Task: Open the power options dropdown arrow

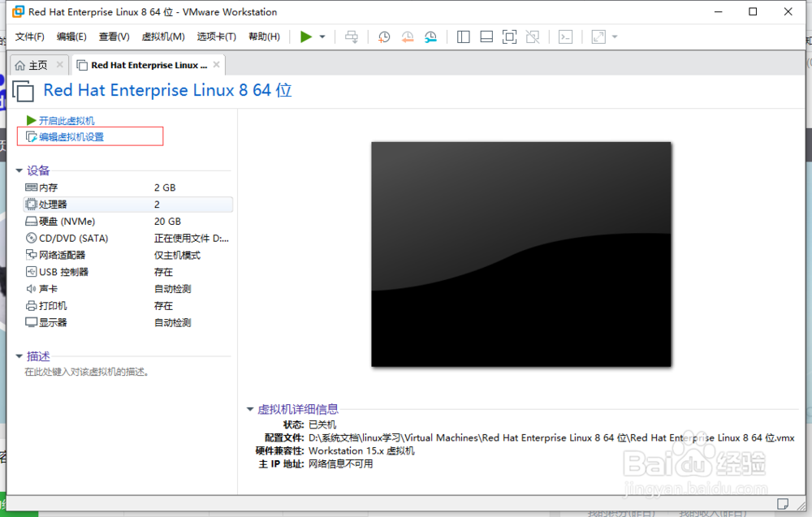Action: click(322, 37)
